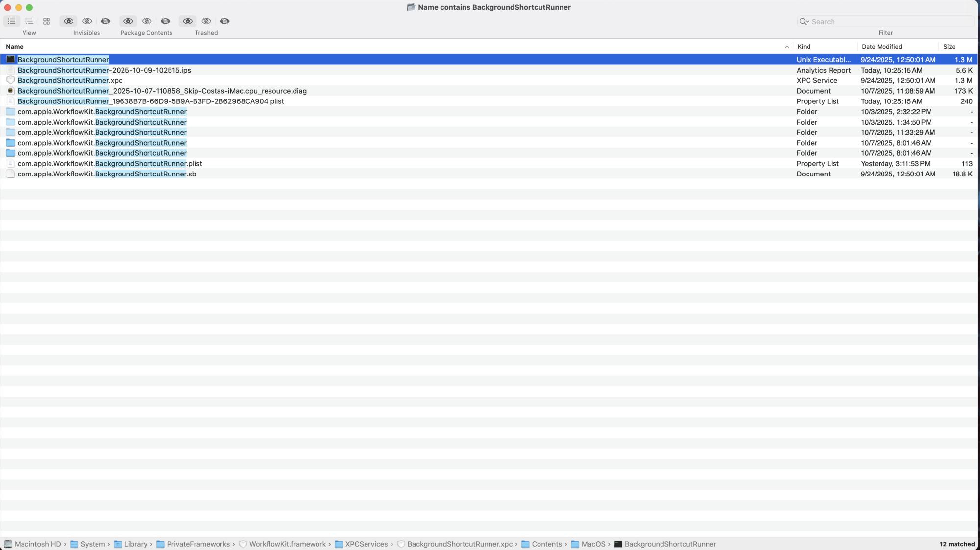Toggle Name column sort arrow
The width and height of the screenshot is (980, 550).
787,47
